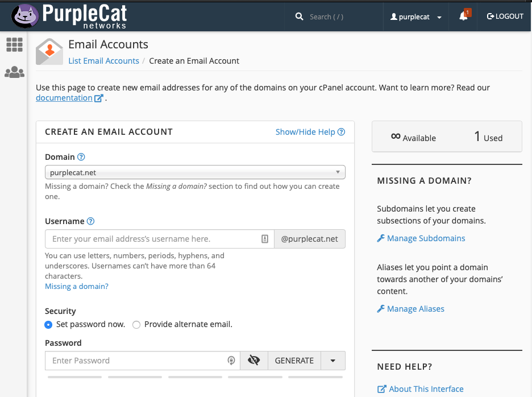532x397 pixels.
Task: Click the email username input field
Action: point(153,239)
